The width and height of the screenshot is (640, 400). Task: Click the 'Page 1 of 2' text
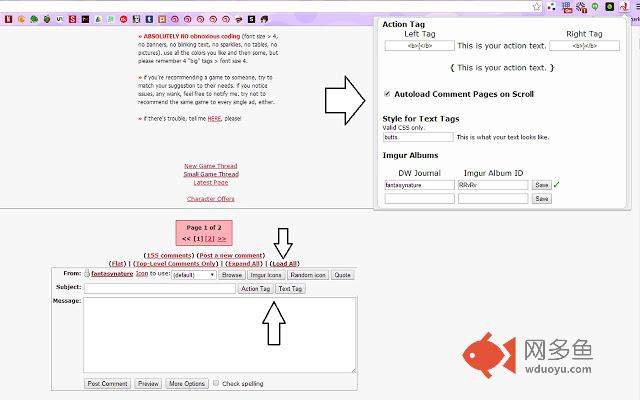tap(204, 227)
